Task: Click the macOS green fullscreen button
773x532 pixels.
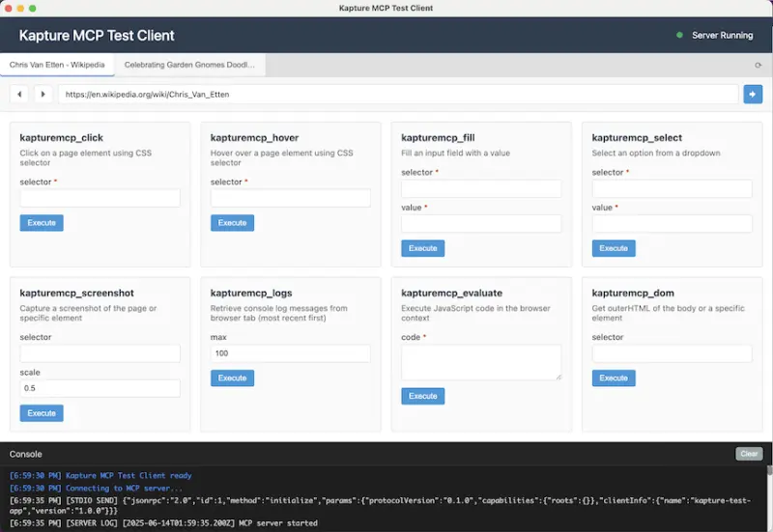Action: [x=33, y=8]
